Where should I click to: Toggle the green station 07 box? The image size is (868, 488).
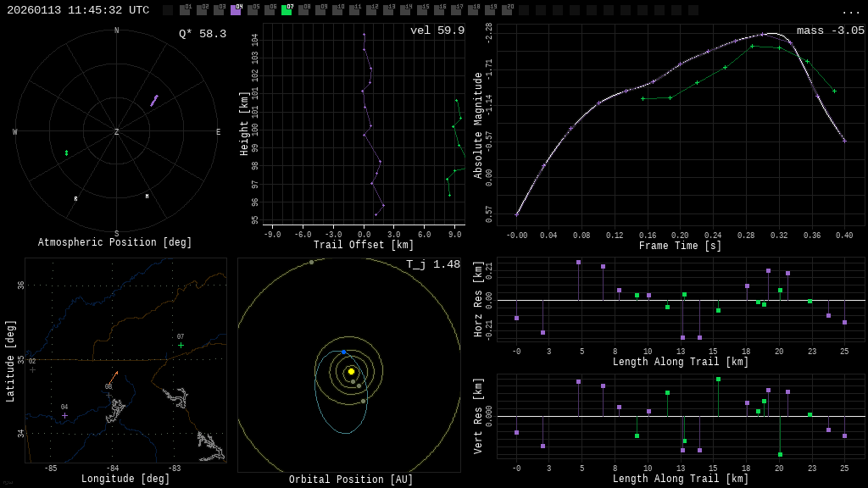coord(287,10)
